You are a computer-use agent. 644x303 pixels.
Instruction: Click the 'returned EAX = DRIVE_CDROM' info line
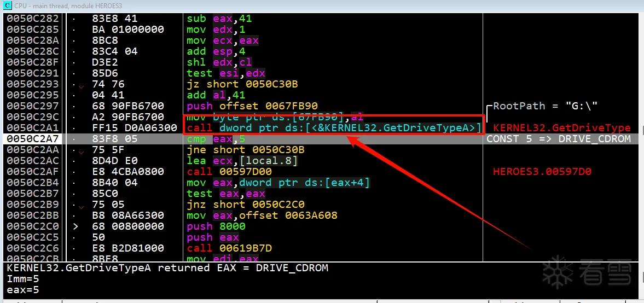pyautogui.click(x=167, y=268)
